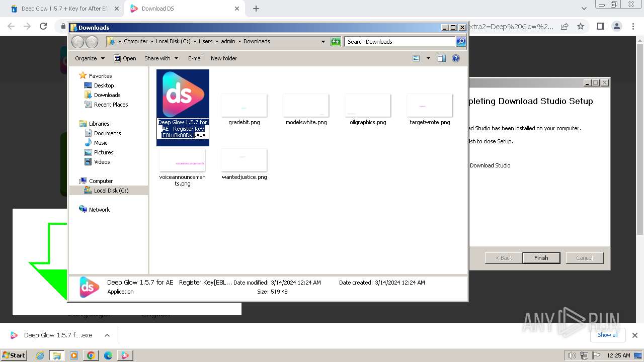Image resolution: width=644 pixels, height=362 pixels.
Task: Click Cancel in Download Studio Setup
Action: [x=584, y=258]
